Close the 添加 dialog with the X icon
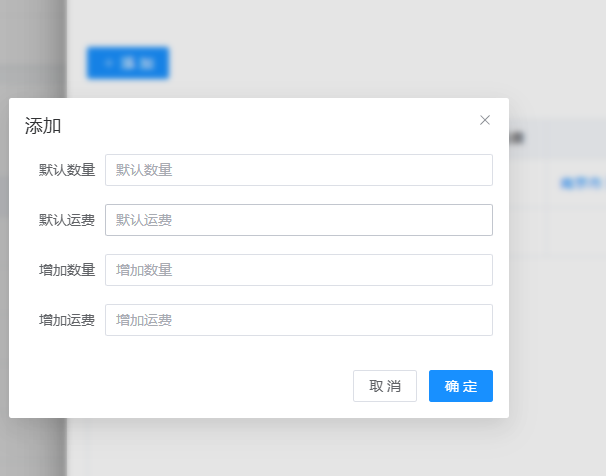606x476 pixels. click(485, 120)
